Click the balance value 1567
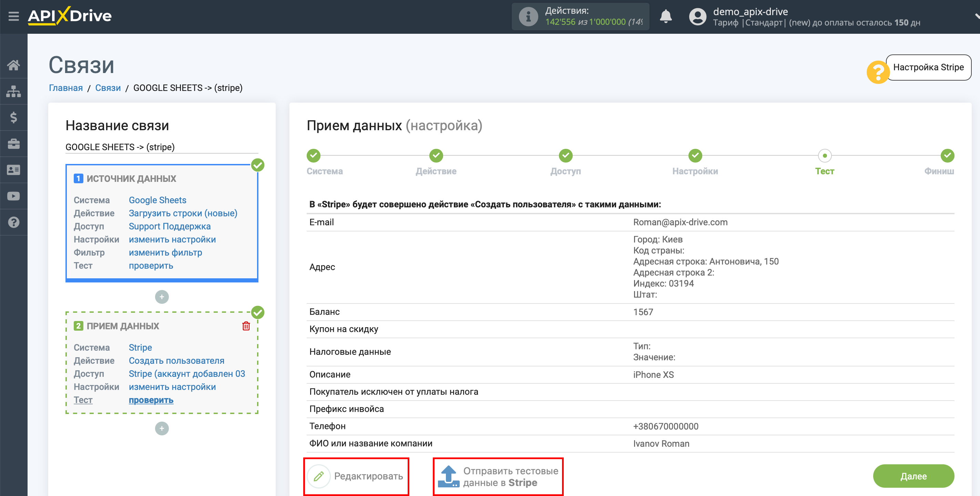 tap(643, 312)
